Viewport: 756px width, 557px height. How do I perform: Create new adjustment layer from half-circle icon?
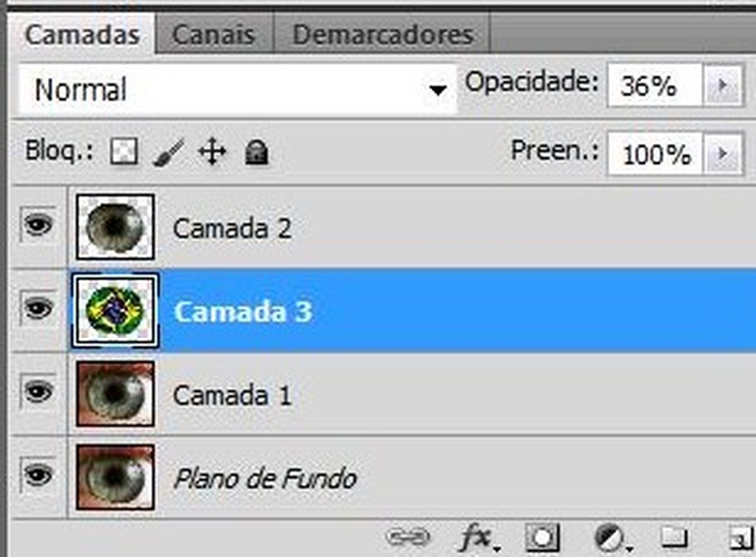tap(611, 537)
